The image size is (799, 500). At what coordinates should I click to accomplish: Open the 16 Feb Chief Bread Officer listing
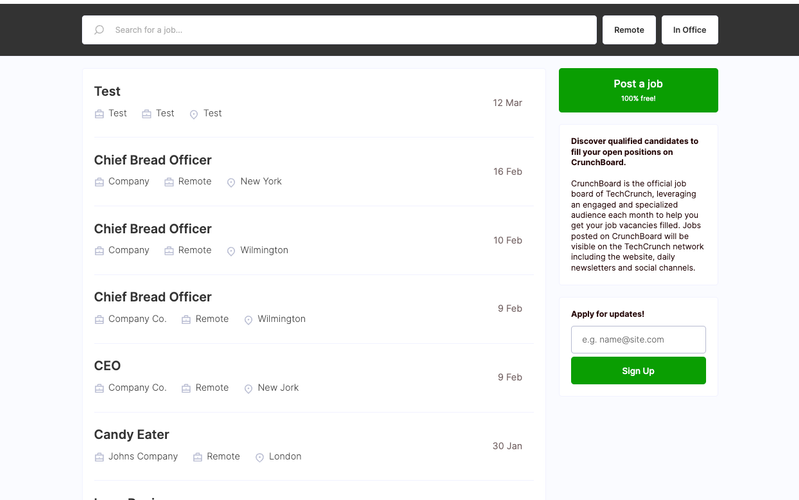point(152,160)
